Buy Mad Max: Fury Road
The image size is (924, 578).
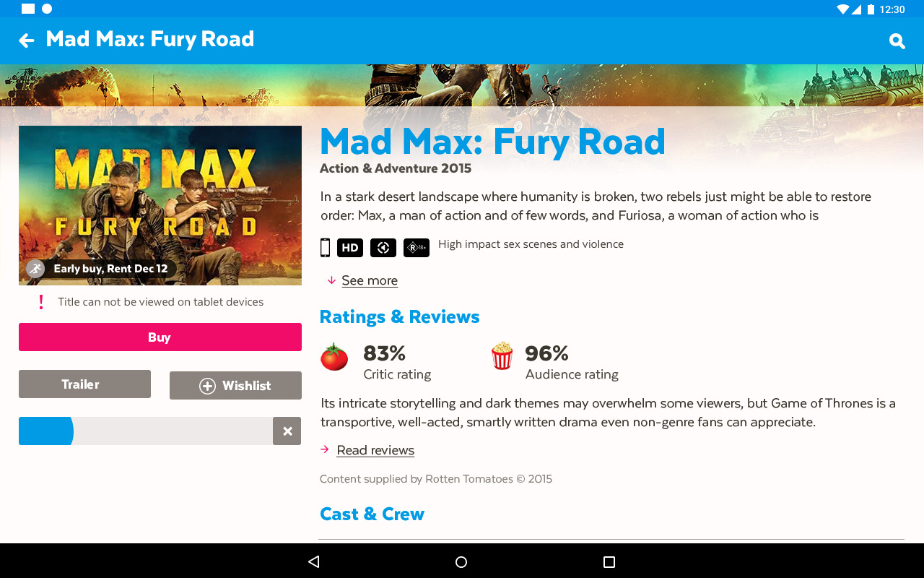click(x=160, y=337)
